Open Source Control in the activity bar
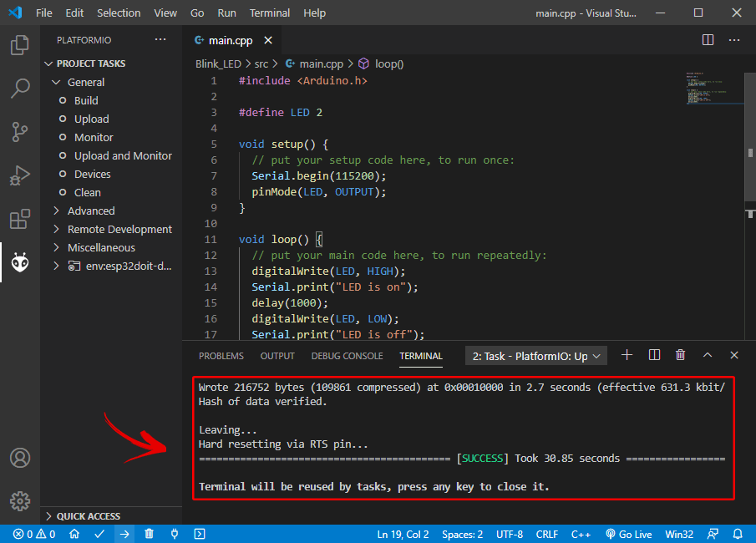 (x=19, y=132)
